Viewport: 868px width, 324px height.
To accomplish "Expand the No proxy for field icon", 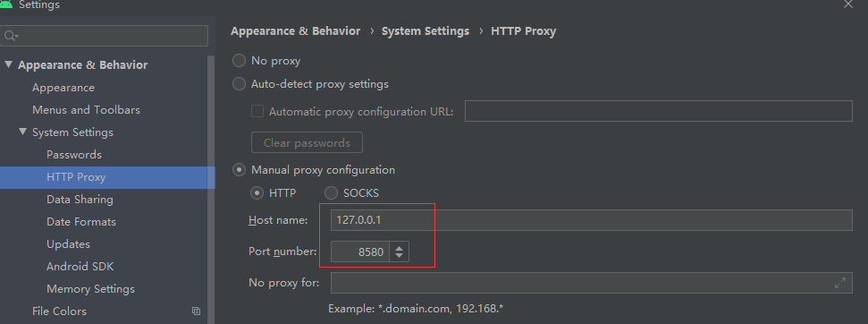I will 839,283.
